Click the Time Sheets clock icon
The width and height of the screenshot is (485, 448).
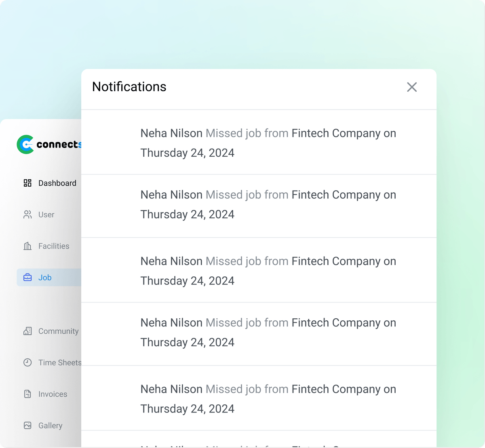27,362
